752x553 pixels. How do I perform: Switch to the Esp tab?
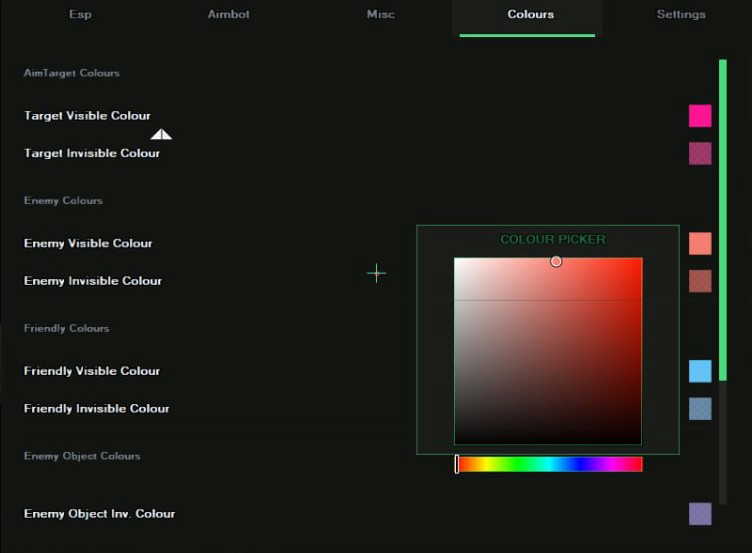[80, 14]
